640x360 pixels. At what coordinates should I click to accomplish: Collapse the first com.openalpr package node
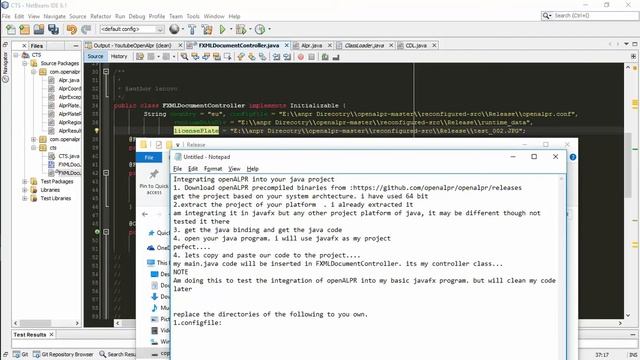[x=34, y=72]
